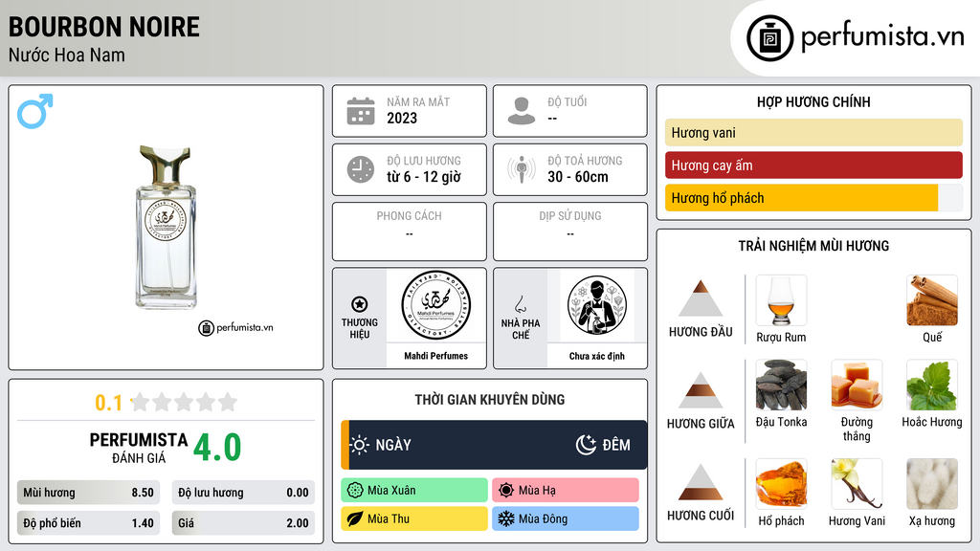Click the Mùa Thu season button

(414, 518)
